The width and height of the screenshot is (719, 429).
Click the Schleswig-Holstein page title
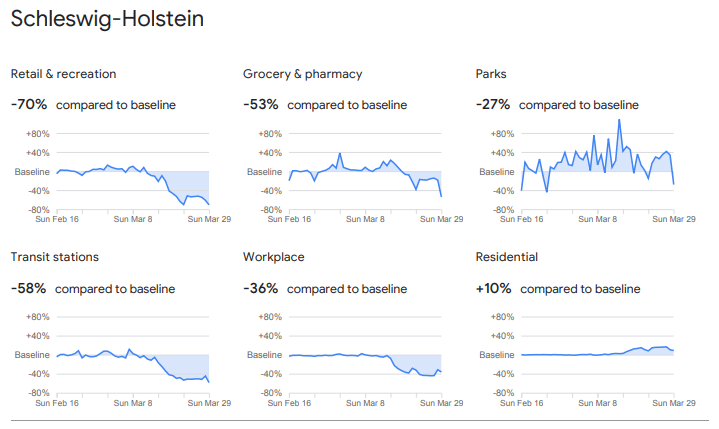pos(120,20)
